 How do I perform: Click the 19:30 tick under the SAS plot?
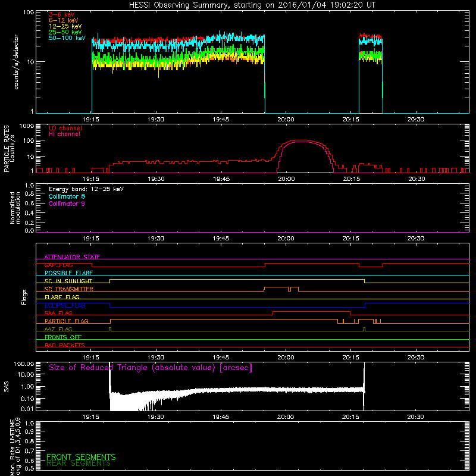click(156, 417)
